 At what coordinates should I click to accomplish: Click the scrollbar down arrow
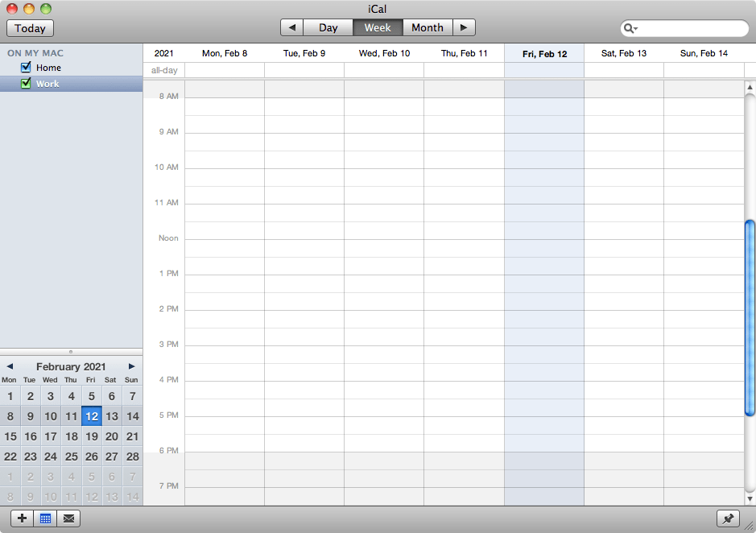pos(750,498)
